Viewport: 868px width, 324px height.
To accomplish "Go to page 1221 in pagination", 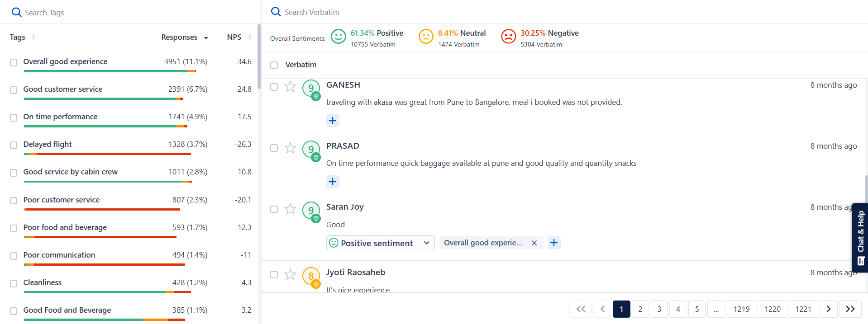I will click(803, 309).
